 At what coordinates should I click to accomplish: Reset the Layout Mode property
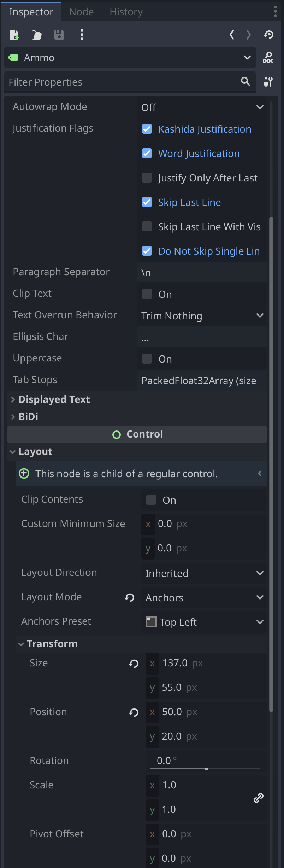(x=130, y=597)
